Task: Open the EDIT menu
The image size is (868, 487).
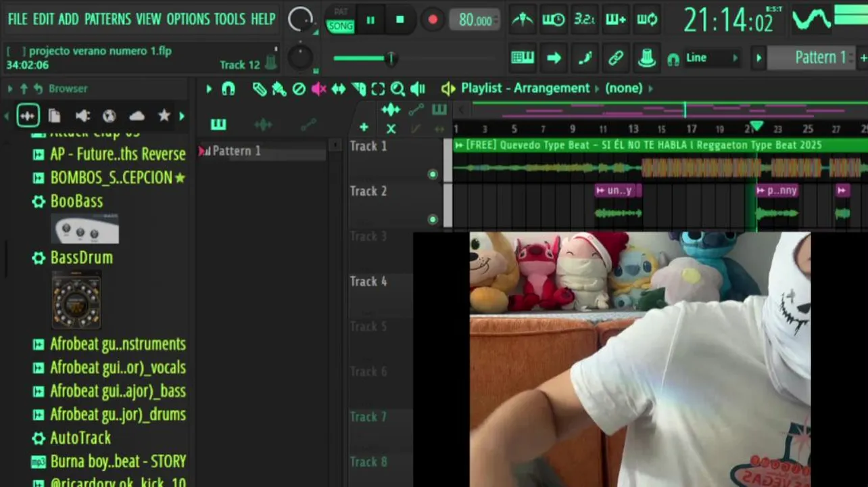Action: [x=43, y=19]
